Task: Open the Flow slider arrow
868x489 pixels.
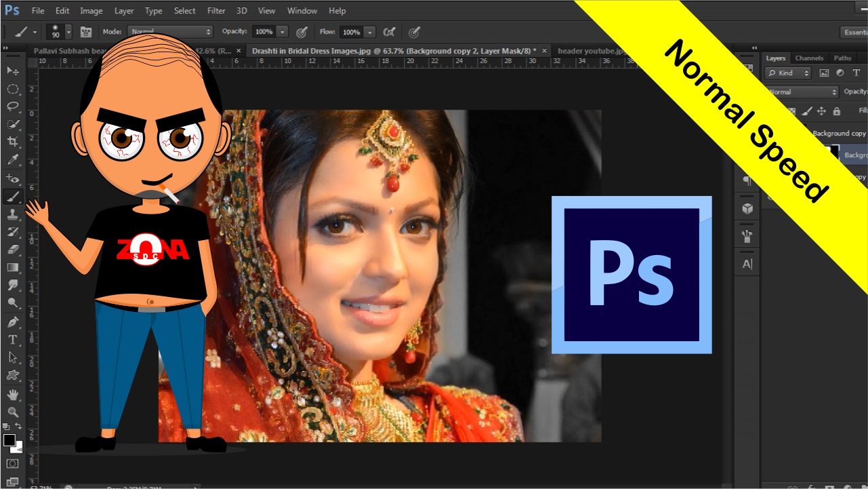Action: click(x=369, y=32)
